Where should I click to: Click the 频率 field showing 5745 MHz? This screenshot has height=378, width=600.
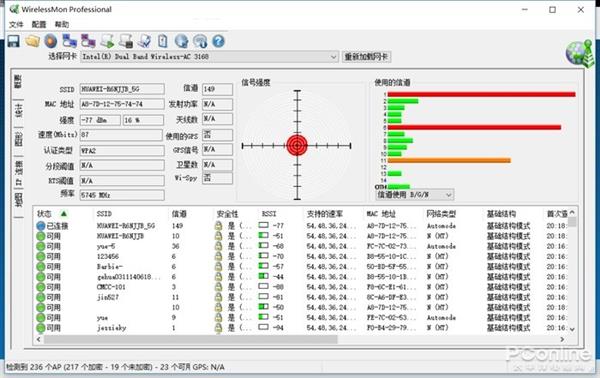pos(122,195)
